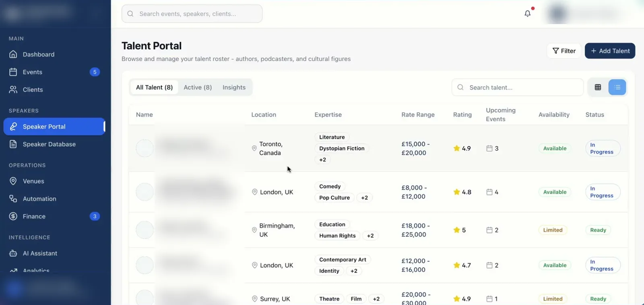Click the Add Talent button

[x=610, y=51]
